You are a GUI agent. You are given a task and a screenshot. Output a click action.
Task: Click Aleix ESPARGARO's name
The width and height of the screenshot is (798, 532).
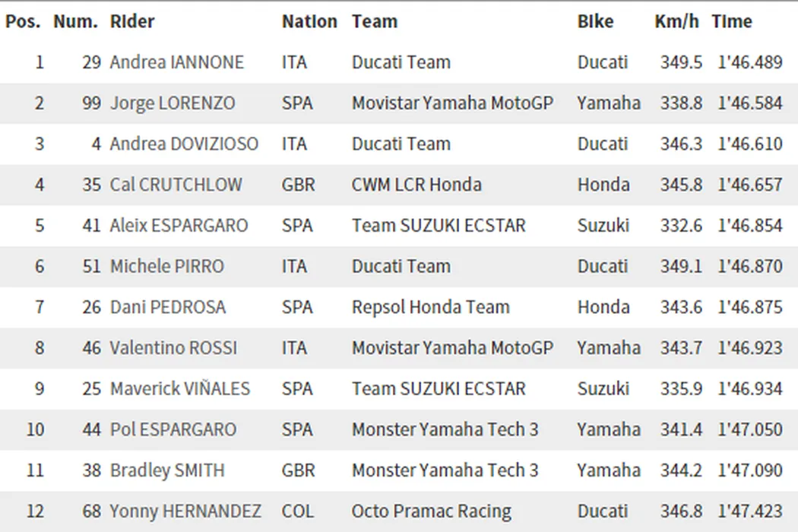pos(179,226)
